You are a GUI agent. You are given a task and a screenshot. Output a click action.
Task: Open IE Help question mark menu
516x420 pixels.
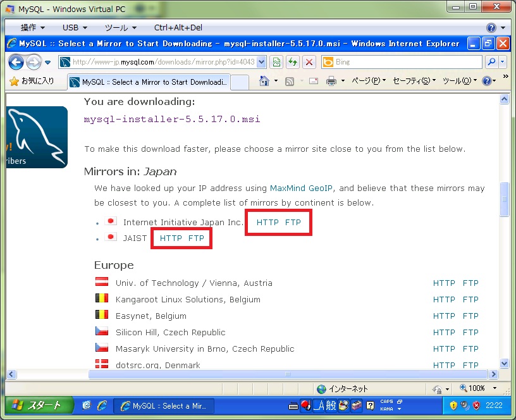489,81
